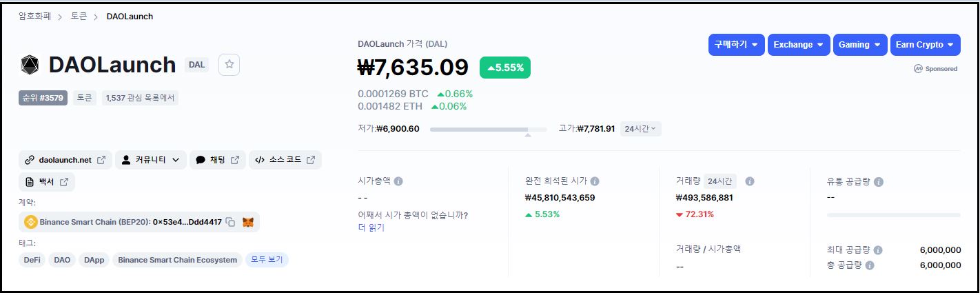Show all tags with 모두 보기
The width and height of the screenshot is (980, 295).
point(267,260)
